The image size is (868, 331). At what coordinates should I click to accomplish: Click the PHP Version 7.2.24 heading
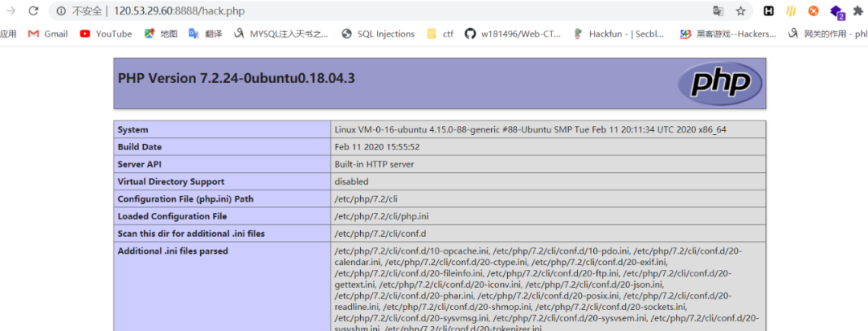[236, 78]
